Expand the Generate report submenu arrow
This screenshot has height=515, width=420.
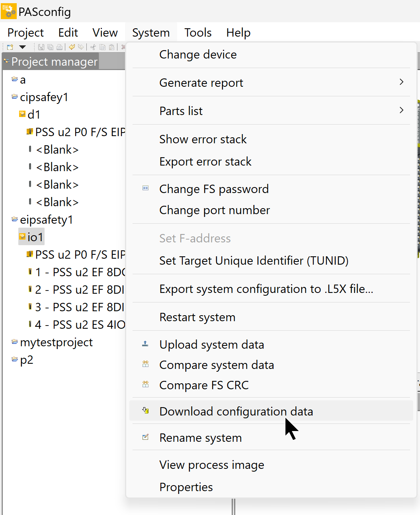tap(401, 82)
